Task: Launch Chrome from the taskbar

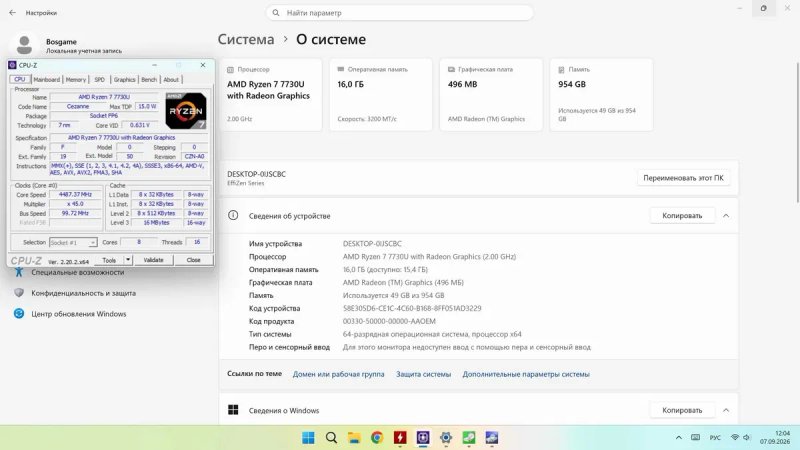Action: coord(377,438)
